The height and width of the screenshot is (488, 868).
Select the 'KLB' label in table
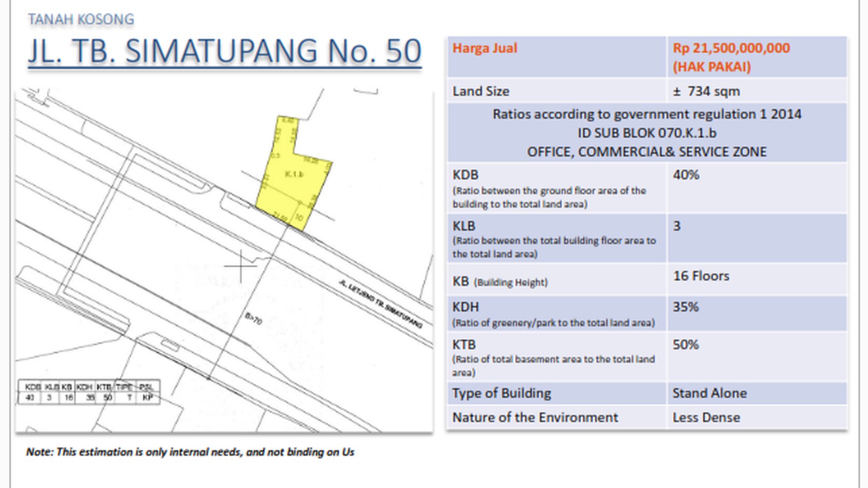[x=464, y=226]
